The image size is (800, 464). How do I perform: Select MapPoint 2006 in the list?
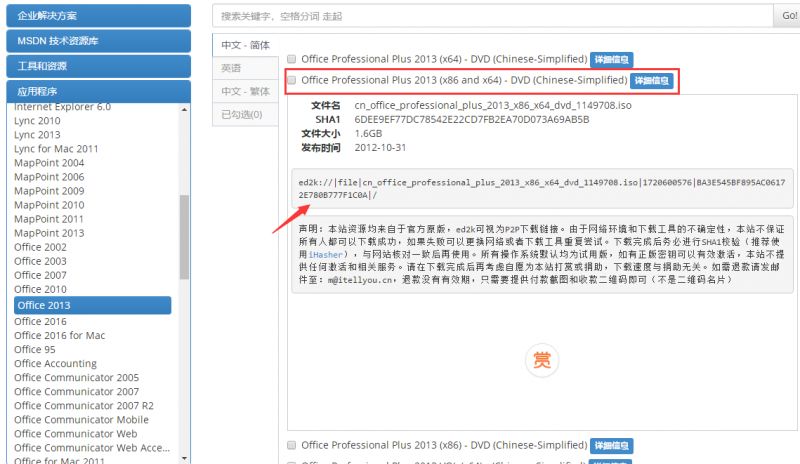[x=49, y=177]
